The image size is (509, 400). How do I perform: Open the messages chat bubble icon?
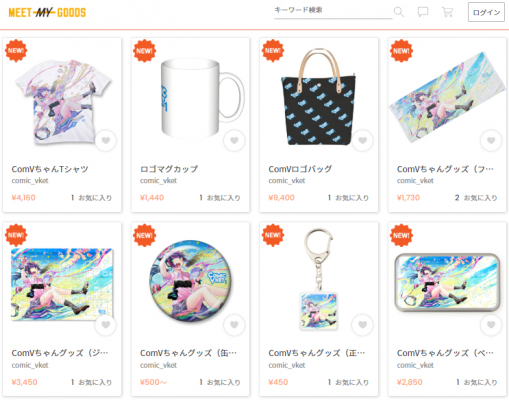pos(423,12)
